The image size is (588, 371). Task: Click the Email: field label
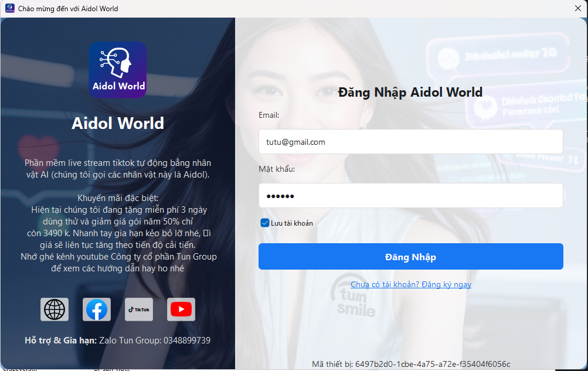(x=269, y=115)
